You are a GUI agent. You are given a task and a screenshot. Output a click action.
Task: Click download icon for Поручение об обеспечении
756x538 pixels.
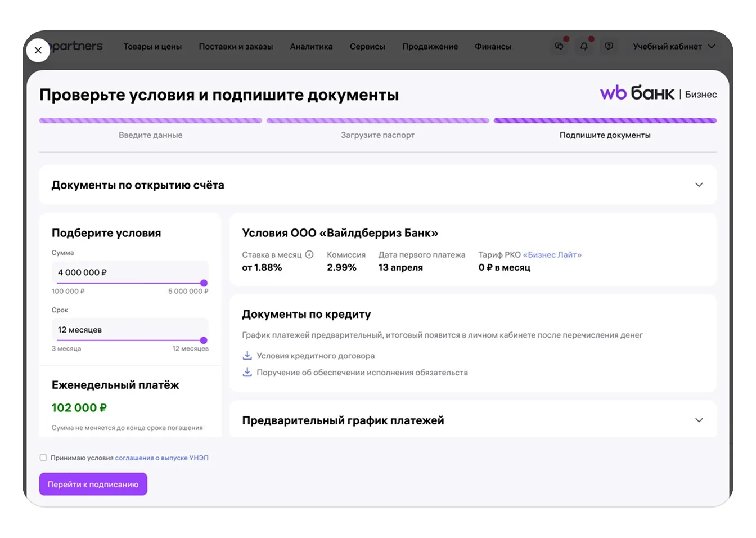coord(247,373)
